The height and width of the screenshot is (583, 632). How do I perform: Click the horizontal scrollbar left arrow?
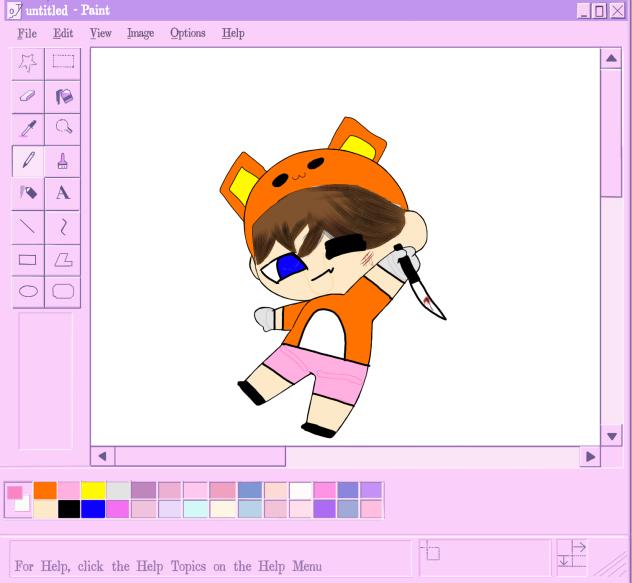[102, 456]
